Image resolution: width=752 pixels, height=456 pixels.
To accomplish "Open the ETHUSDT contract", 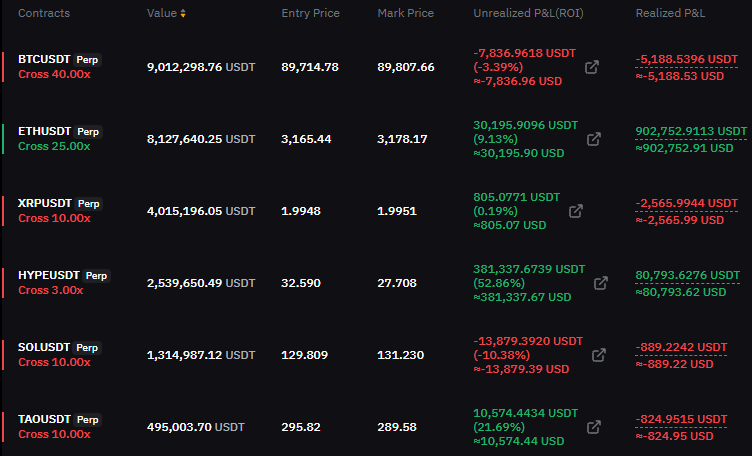I will [x=45, y=131].
